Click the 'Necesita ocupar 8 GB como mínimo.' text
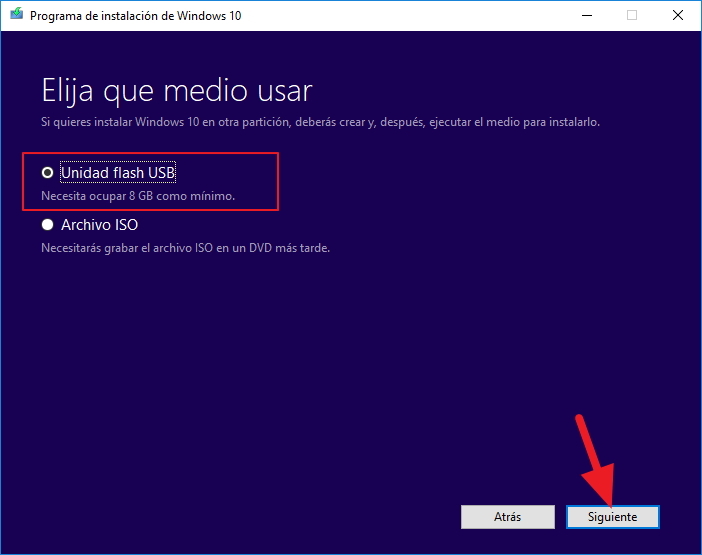This screenshot has width=702, height=555. coord(138,196)
